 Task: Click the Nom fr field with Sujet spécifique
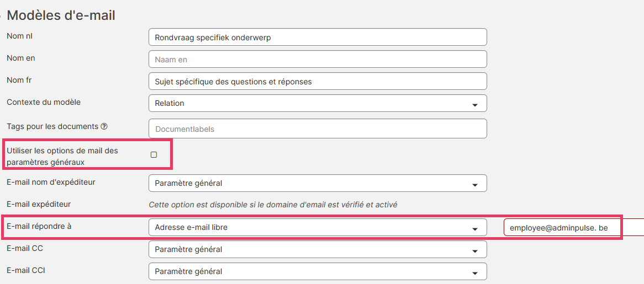[x=318, y=81]
